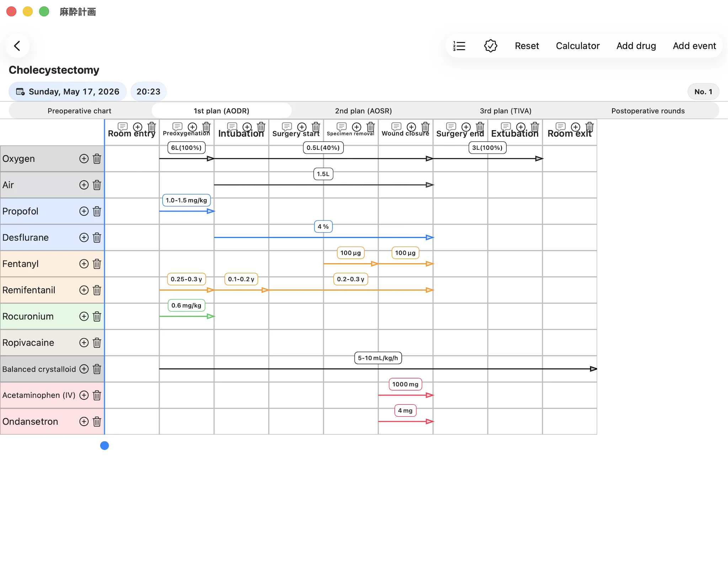Add a dose to the Remifentanil row
Viewport: 728px width, 569px height.
[84, 290]
